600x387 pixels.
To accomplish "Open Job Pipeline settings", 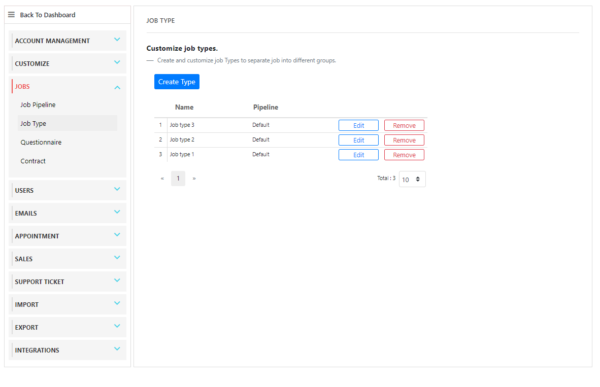I will (x=38, y=105).
